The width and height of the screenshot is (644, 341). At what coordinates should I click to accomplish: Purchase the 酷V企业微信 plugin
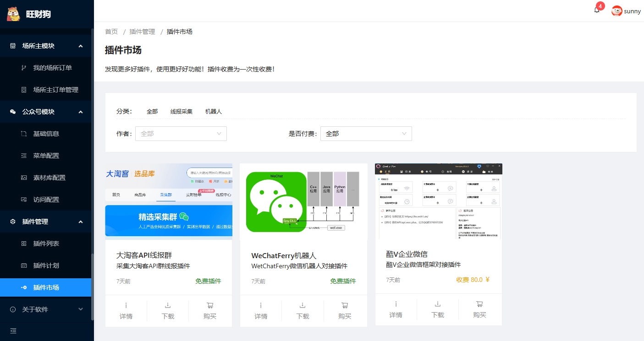click(x=479, y=309)
